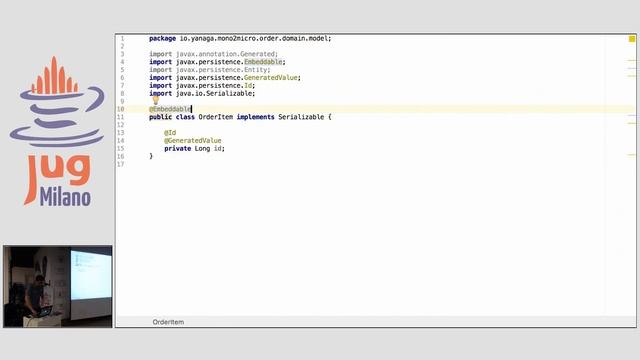Viewport: 640px width, 360px height.
Task: Click the closing brace on line 16
Action: pos(151,156)
